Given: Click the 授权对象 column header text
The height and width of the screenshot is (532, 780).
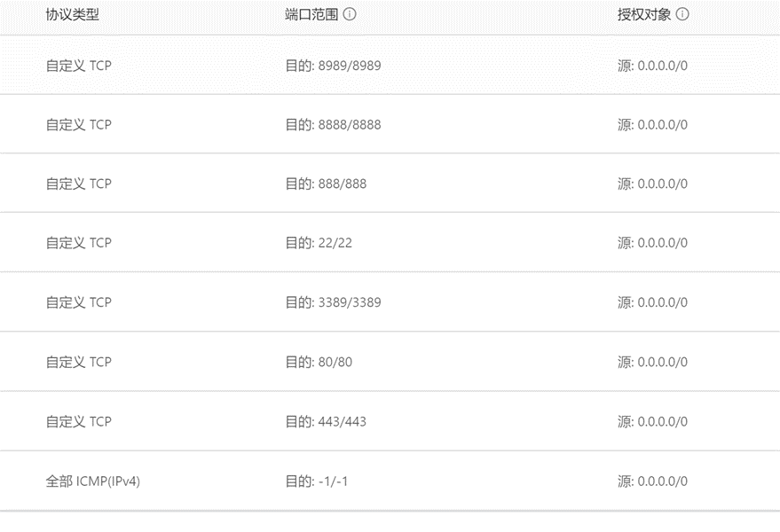Looking at the screenshot, I should pyautogui.click(x=644, y=14).
